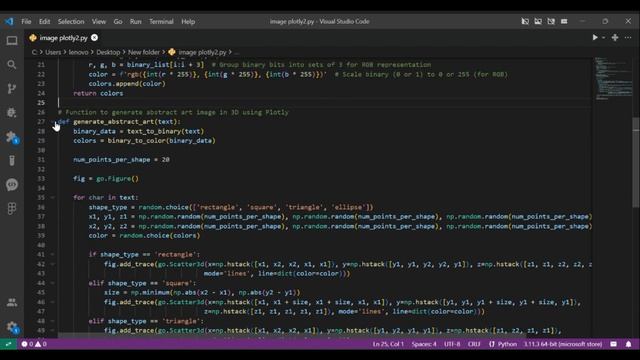Open notifications bell in status bar
The width and height of the screenshot is (640, 360).
point(629,344)
